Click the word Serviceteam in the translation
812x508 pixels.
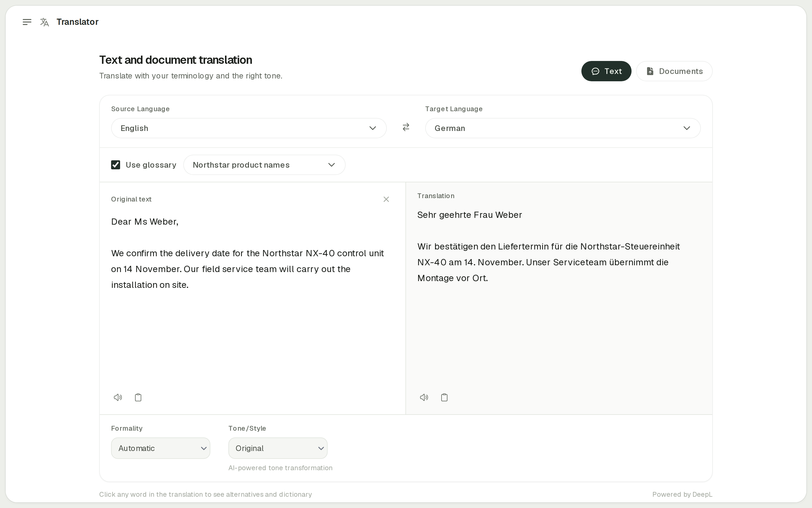[x=580, y=262]
